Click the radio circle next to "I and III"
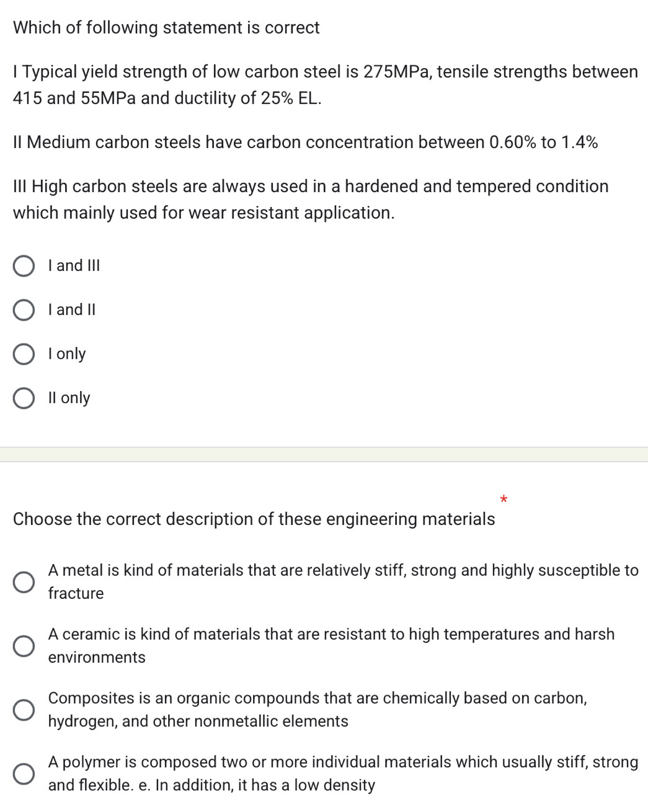Viewport: 648px width, 812px height. (24, 265)
